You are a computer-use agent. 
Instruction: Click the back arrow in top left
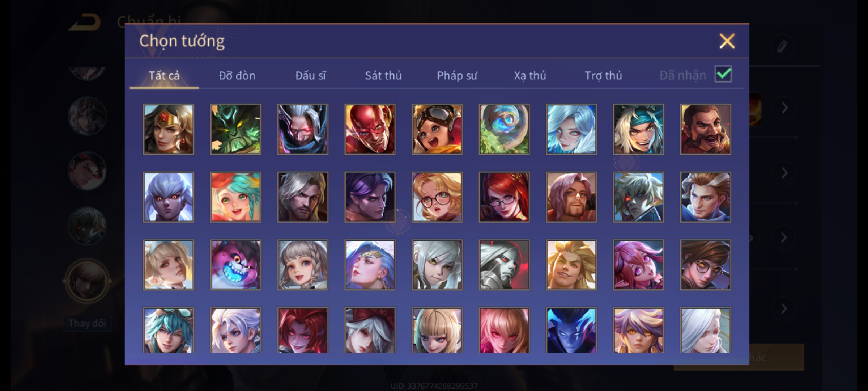coord(85,22)
